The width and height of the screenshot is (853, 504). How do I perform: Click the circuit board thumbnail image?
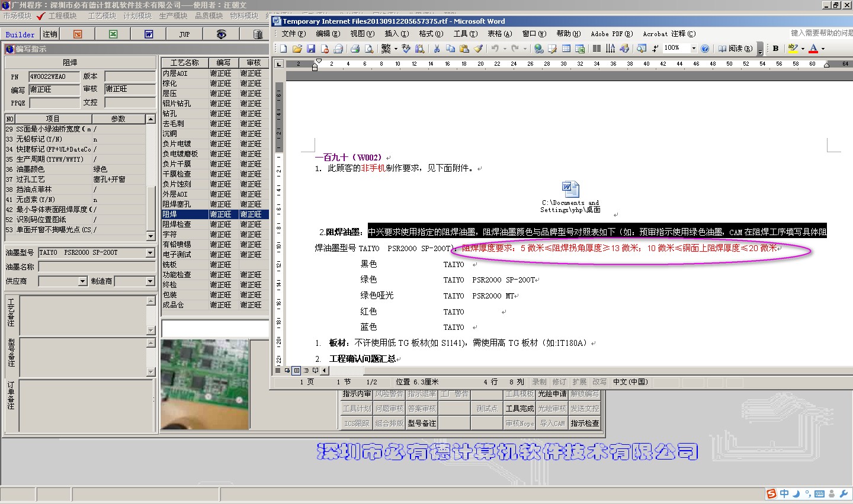point(205,384)
